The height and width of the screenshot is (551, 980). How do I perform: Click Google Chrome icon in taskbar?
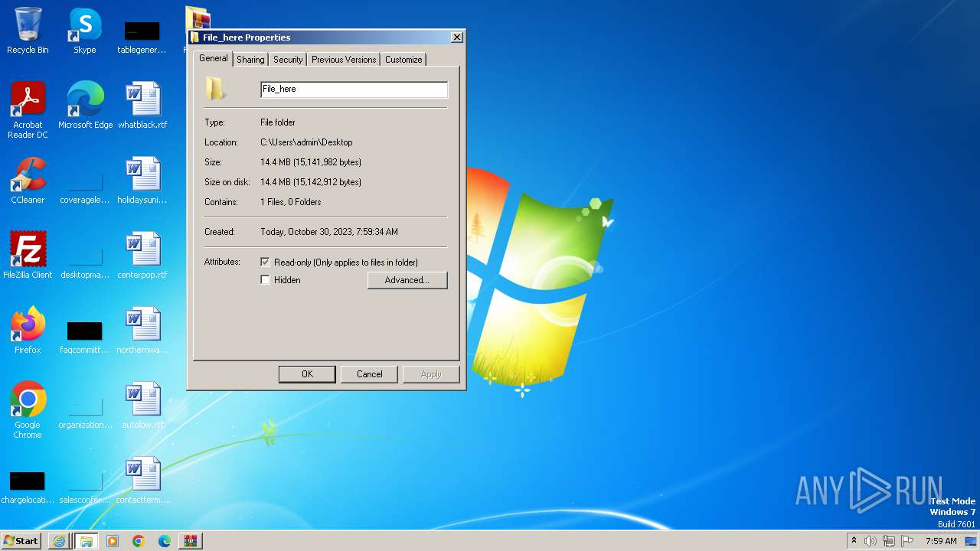tap(139, 541)
